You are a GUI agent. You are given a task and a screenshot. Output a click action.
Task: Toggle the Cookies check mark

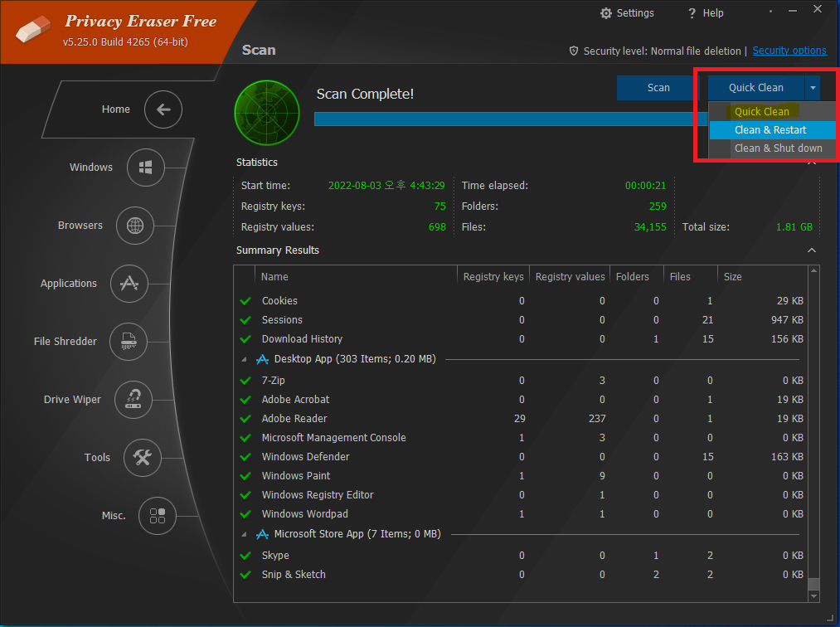[x=246, y=301]
